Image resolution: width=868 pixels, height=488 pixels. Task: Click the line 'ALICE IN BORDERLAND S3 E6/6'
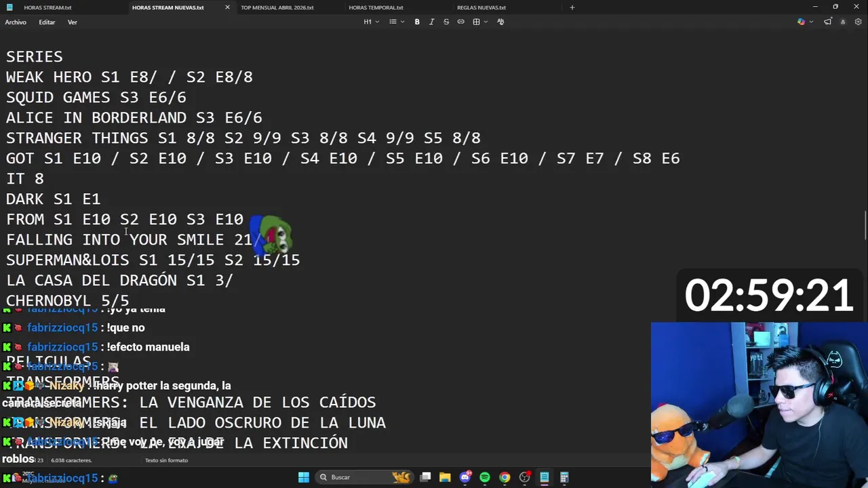(134, 118)
